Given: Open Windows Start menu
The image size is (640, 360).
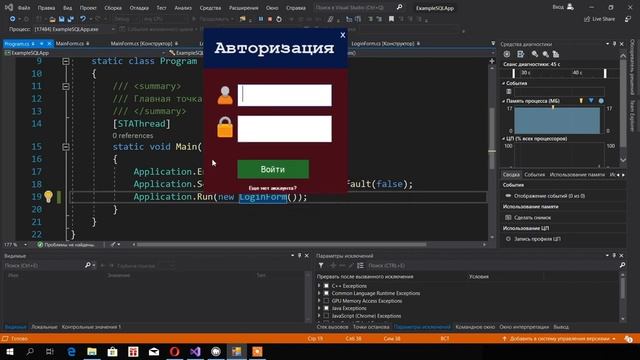Looking at the screenshot, I should [x=9, y=351].
